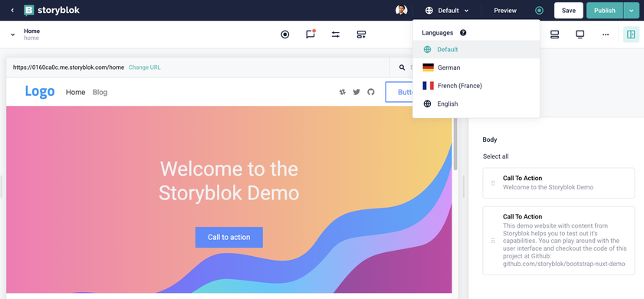This screenshot has width=644, height=299.
Task: Open the three-dot more options menu
Action: point(606,34)
